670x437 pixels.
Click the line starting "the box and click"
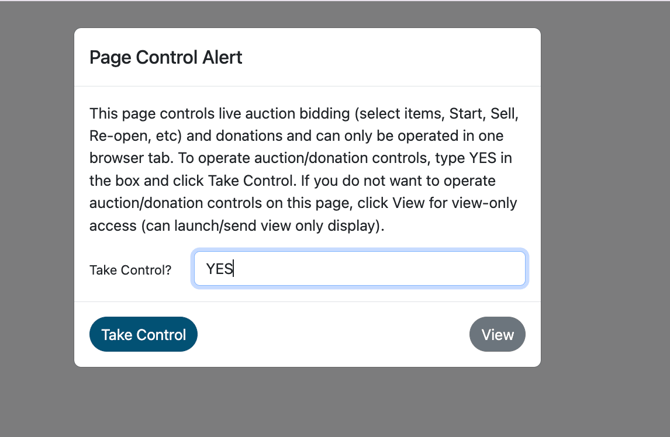[303, 181]
